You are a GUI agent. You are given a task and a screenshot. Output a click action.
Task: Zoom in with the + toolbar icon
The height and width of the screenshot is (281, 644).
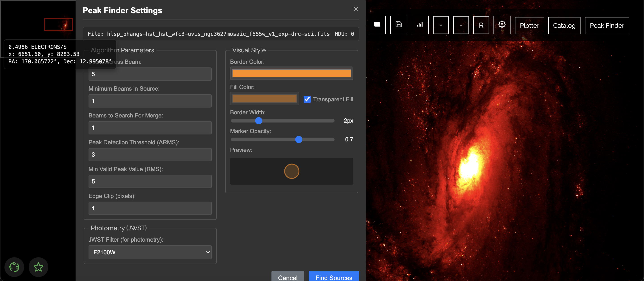tap(441, 25)
